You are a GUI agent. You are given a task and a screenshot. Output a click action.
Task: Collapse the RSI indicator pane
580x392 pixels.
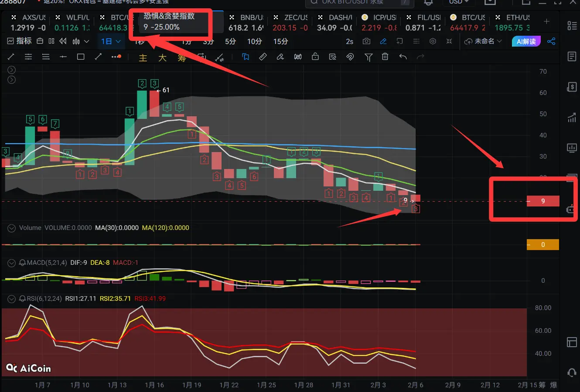[x=12, y=298]
